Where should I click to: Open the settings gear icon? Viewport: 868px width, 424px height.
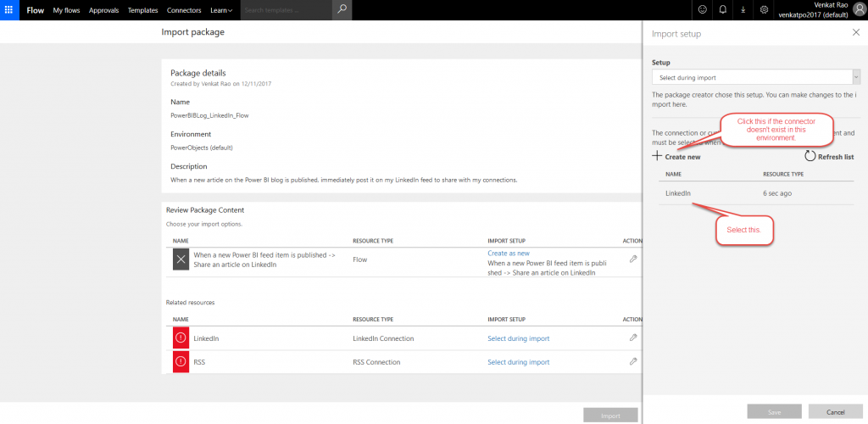764,10
